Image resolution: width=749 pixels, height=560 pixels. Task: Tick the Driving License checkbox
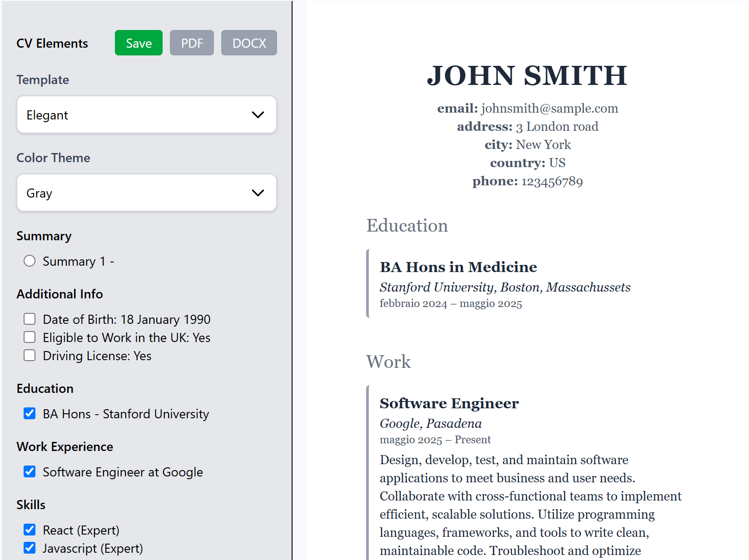30,355
